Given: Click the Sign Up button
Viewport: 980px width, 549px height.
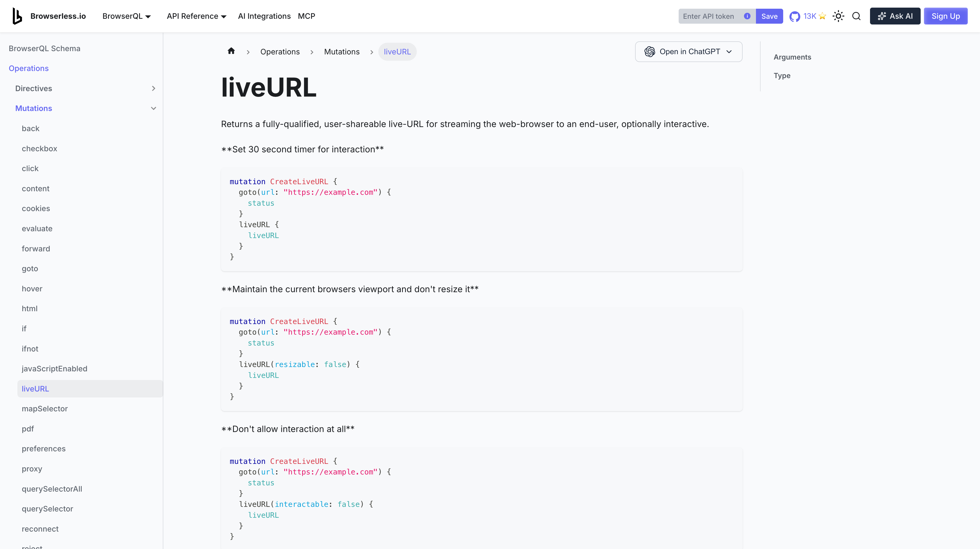Looking at the screenshot, I should (946, 16).
